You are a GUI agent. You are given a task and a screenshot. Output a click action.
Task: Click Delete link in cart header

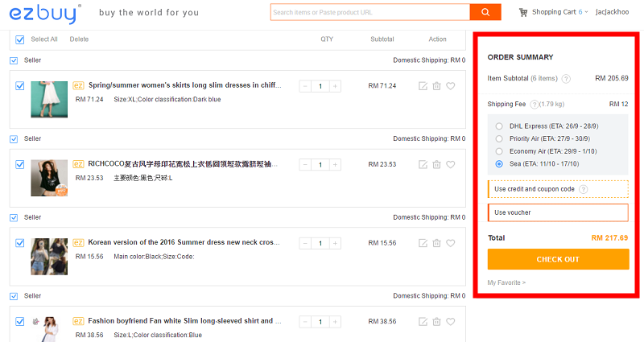tap(79, 39)
